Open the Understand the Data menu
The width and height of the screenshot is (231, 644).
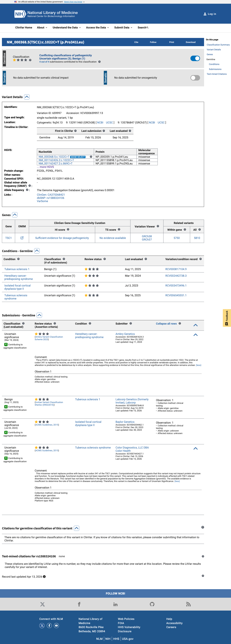67,27
